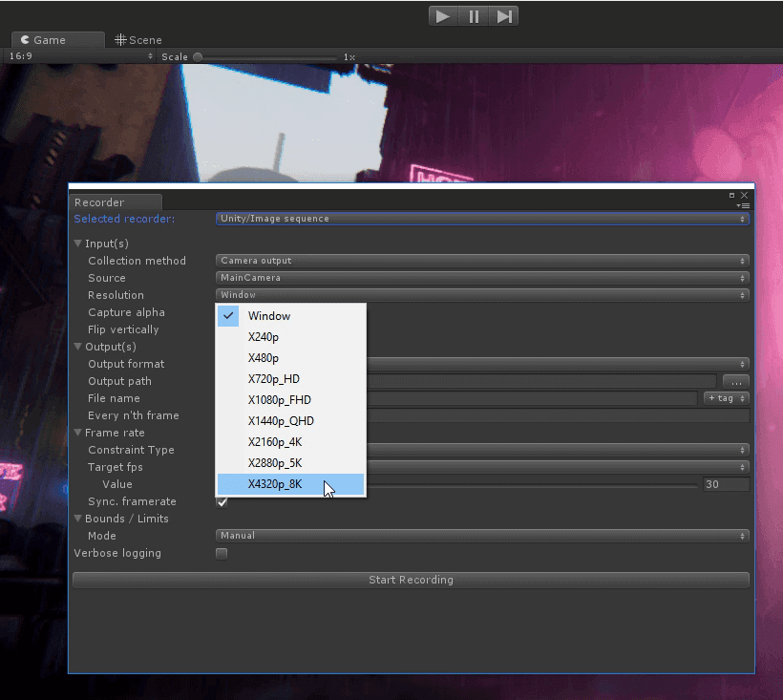Enable the Verbose logging checkbox
This screenshot has height=700, width=783.
point(222,554)
